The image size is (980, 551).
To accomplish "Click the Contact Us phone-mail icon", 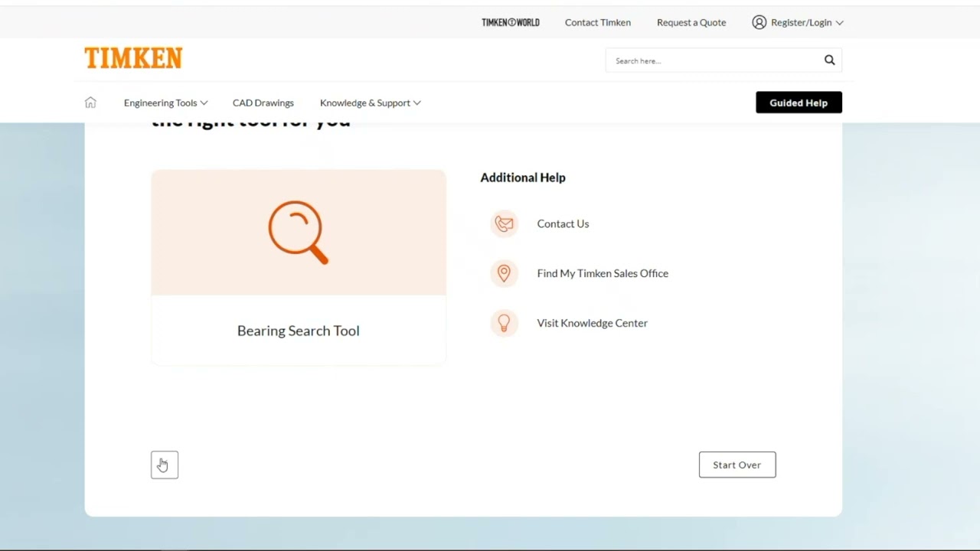I will pyautogui.click(x=504, y=223).
